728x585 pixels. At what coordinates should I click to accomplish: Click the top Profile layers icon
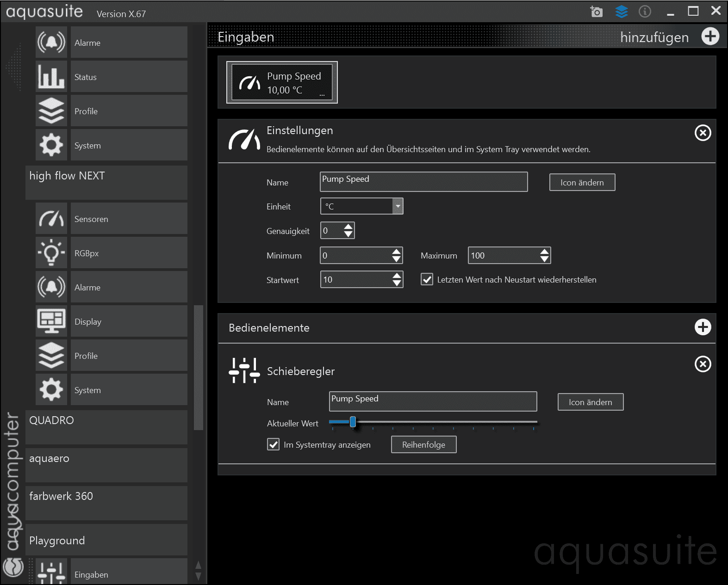pyautogui.click(x=51, y=111)
